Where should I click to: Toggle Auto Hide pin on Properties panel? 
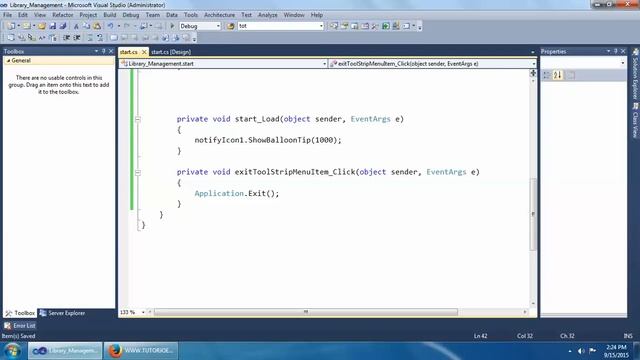[x=616, y=51]
